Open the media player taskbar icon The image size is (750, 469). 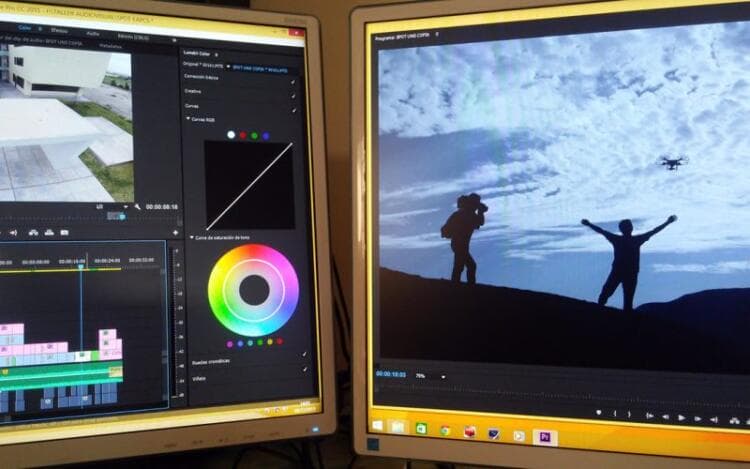(x=518, y=436)
